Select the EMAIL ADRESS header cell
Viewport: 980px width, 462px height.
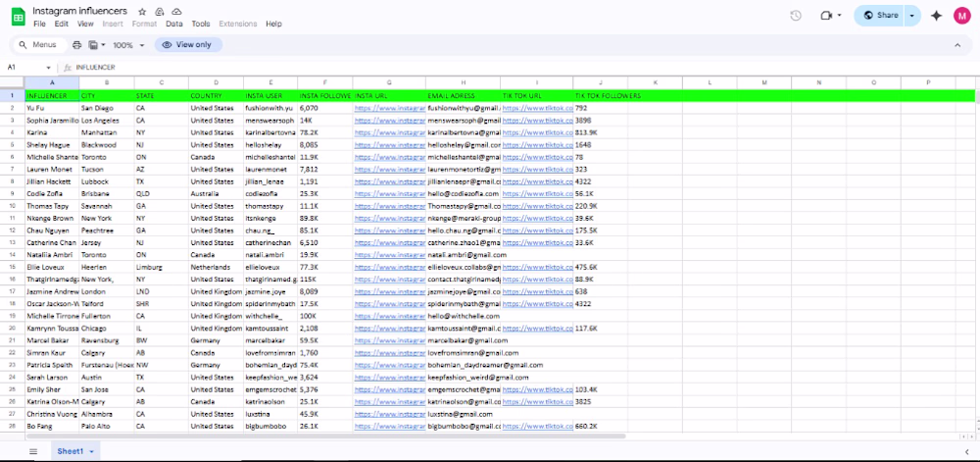coord(464,96)
